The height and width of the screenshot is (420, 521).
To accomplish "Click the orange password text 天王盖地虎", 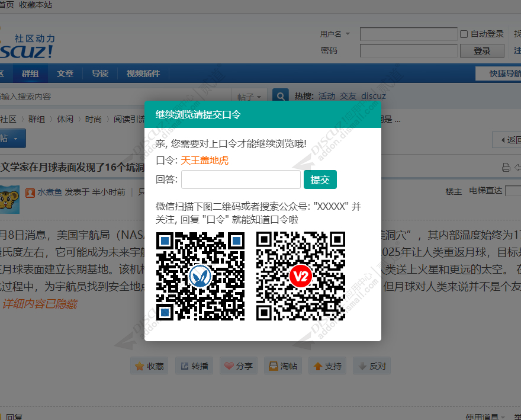I will pos(205,161).
